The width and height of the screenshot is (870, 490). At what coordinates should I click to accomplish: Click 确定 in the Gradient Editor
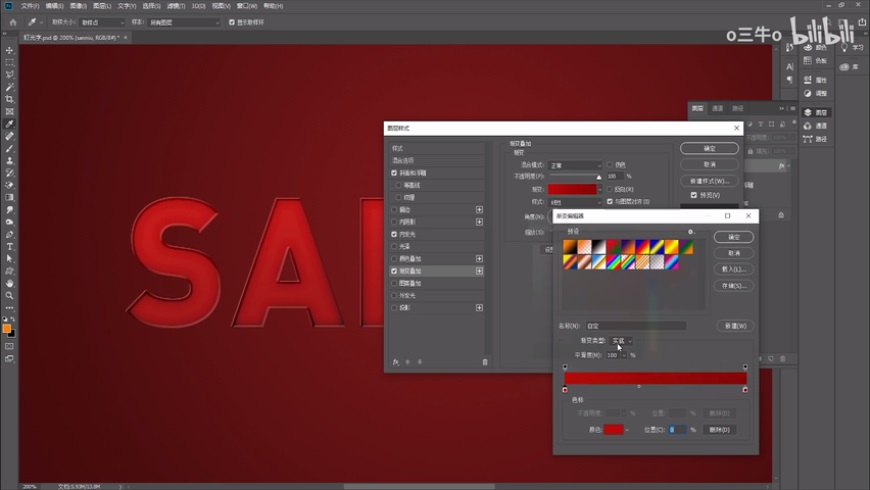click(x=733, y=237)
